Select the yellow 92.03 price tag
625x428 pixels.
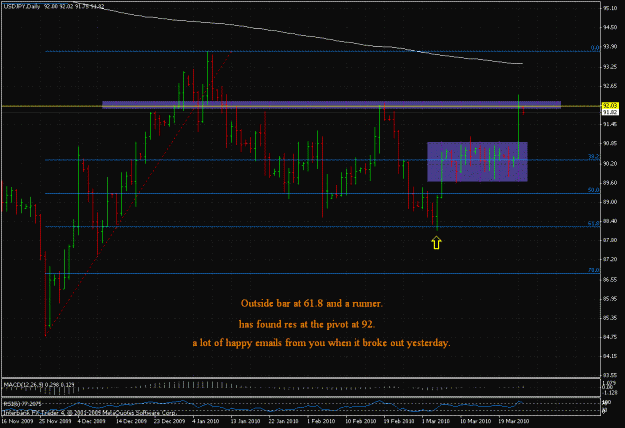pyautogui.click(x=610, y=106)
